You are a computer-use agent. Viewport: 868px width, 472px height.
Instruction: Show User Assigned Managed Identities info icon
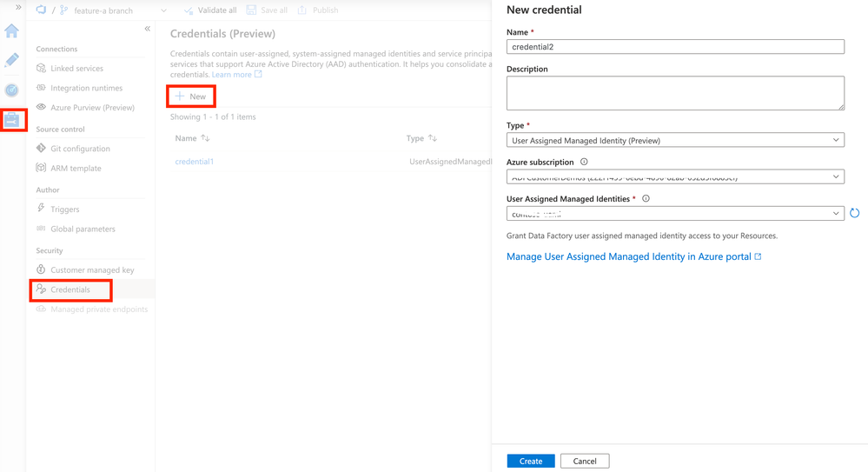pos(646,198)
